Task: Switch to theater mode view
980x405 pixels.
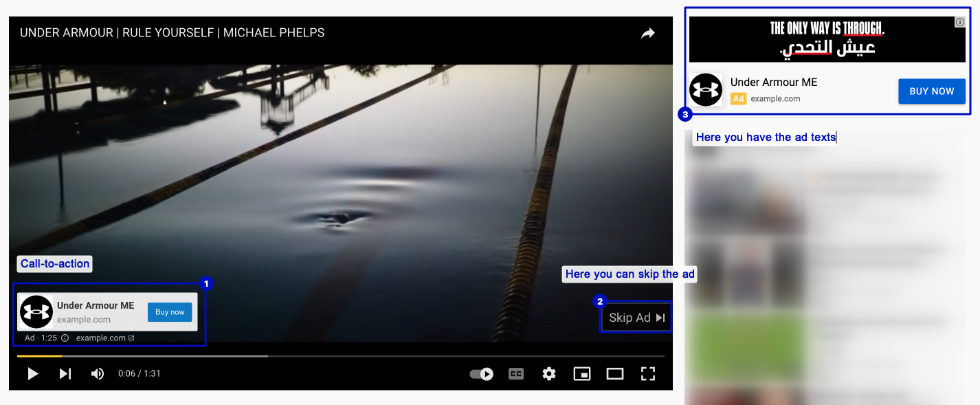Action: 614,374
